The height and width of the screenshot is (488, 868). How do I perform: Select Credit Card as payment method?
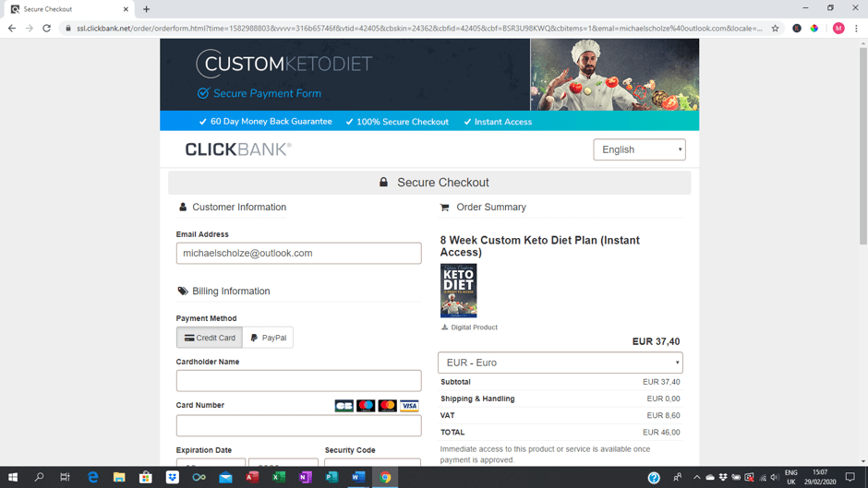210,338
